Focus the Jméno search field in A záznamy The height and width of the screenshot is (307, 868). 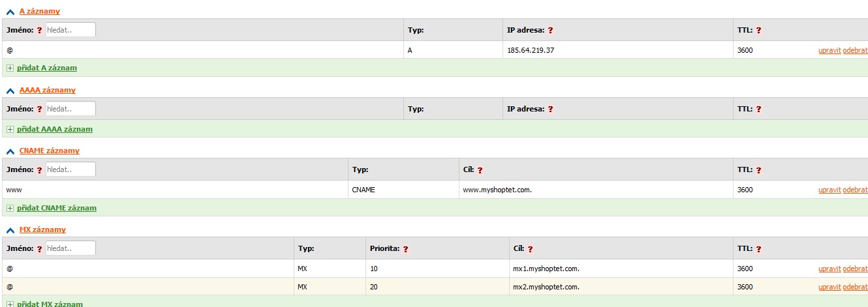point(70,30)
